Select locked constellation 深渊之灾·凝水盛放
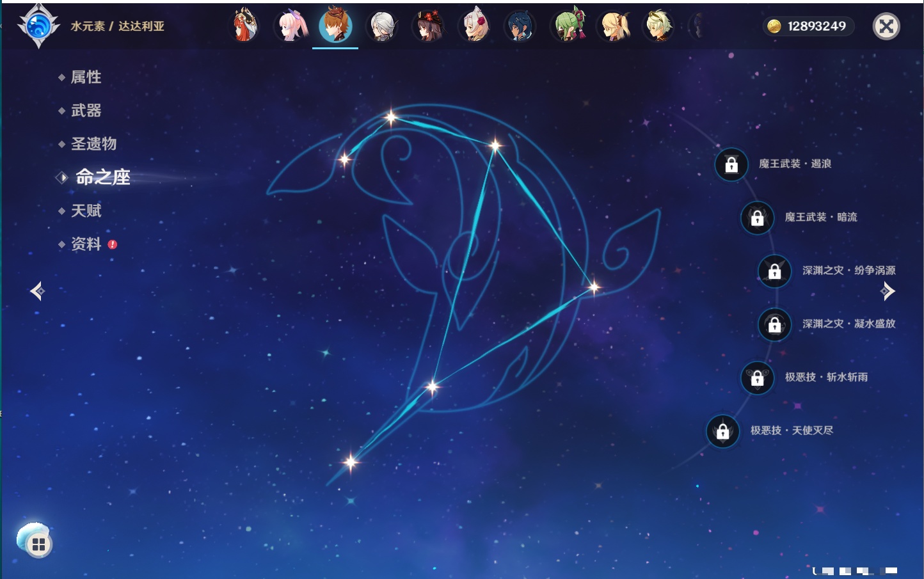Viewport: 924px width, 579px height. (x=774, y=324)
